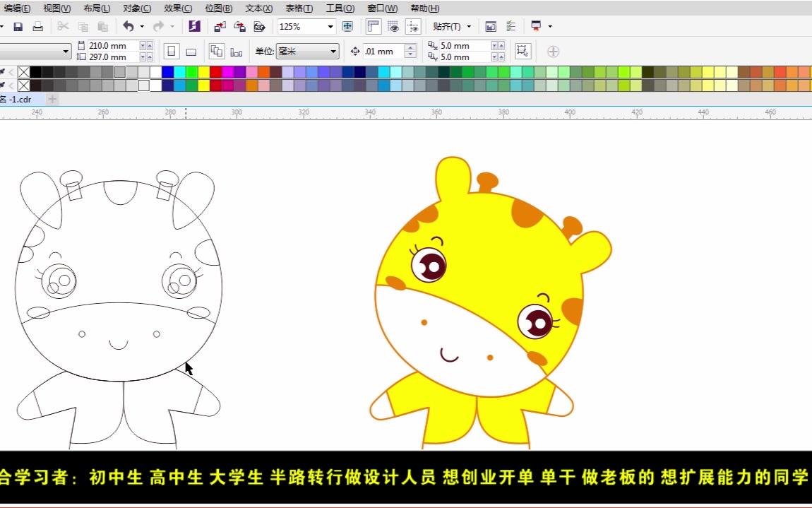Toggle show rulers on the toolbar

373,26
